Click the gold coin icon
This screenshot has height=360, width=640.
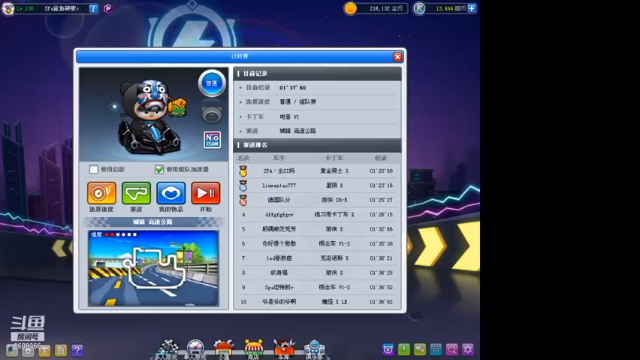click(350, 8)
